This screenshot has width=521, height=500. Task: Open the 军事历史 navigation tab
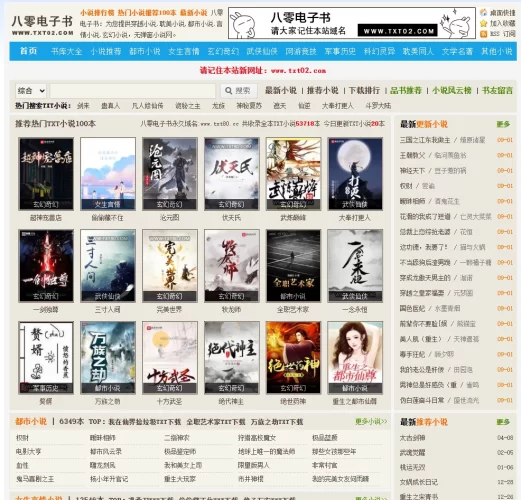click(340, 51)
